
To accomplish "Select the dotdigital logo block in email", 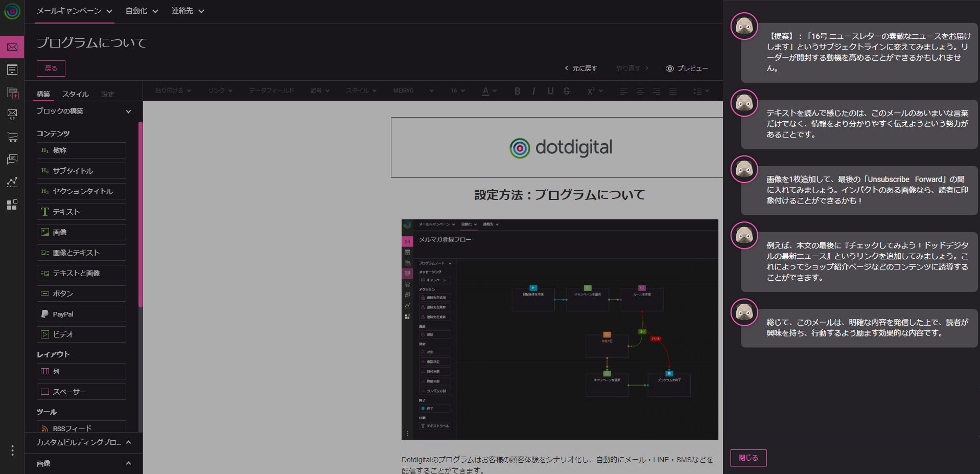I will pos(557,148).
